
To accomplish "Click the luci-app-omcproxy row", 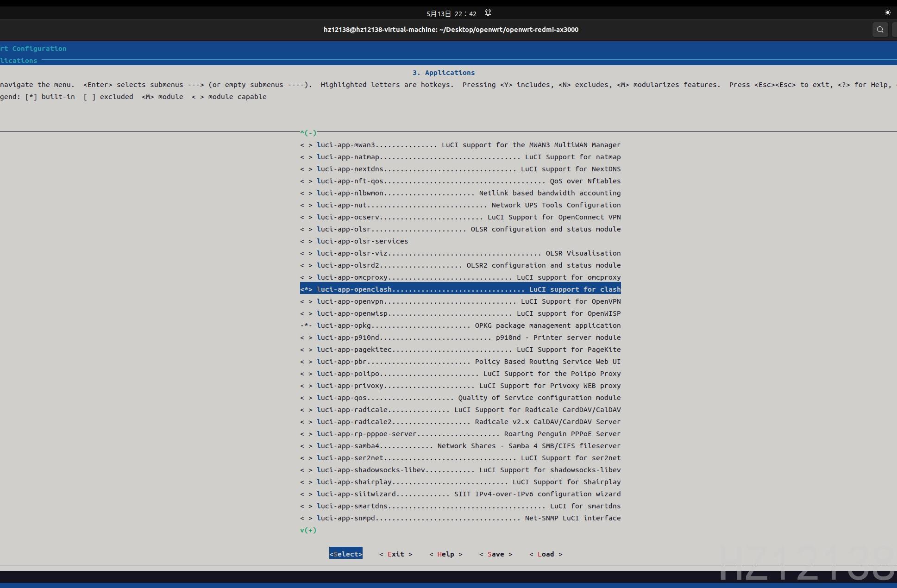I will pos(460,277).
